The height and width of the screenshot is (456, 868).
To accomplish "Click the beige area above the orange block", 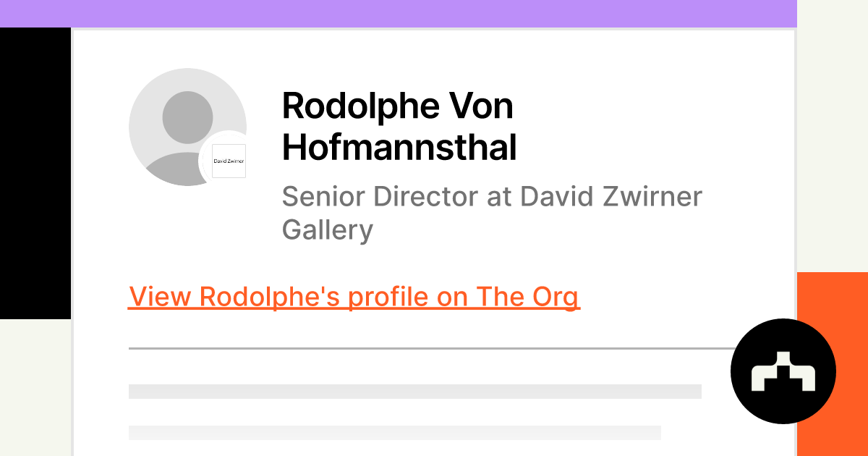I will (832, 138).
